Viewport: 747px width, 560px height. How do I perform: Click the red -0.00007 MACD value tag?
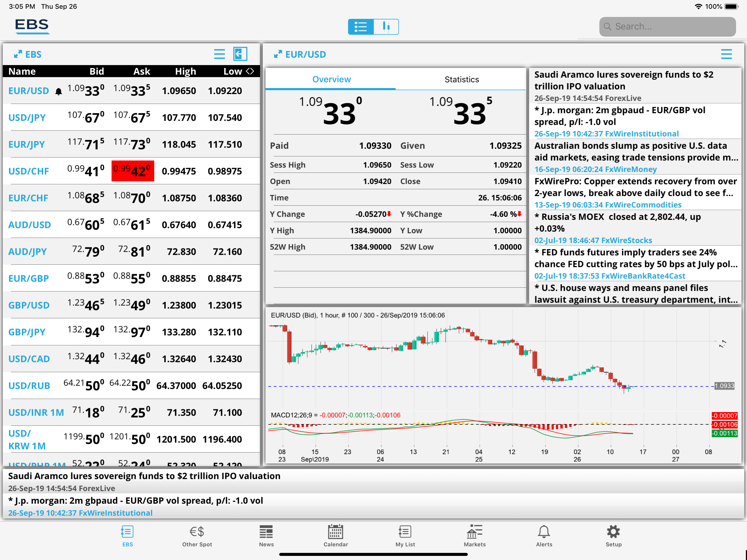click(725, 415)
